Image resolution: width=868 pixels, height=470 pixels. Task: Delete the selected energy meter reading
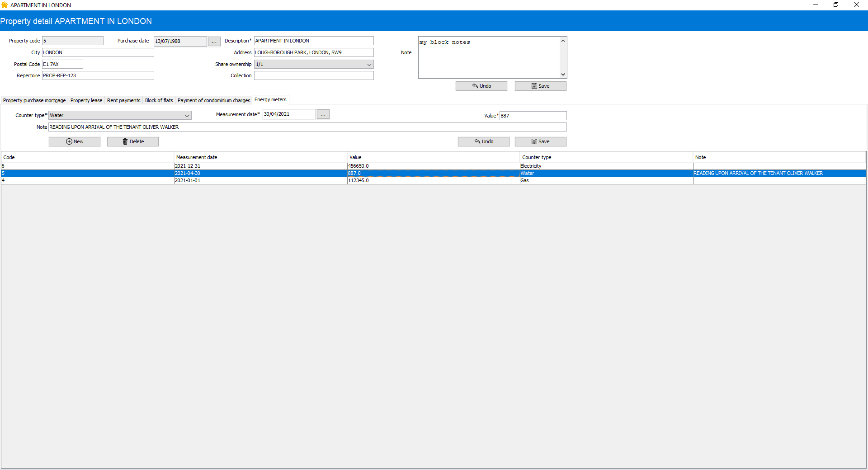tap(133, 141)
